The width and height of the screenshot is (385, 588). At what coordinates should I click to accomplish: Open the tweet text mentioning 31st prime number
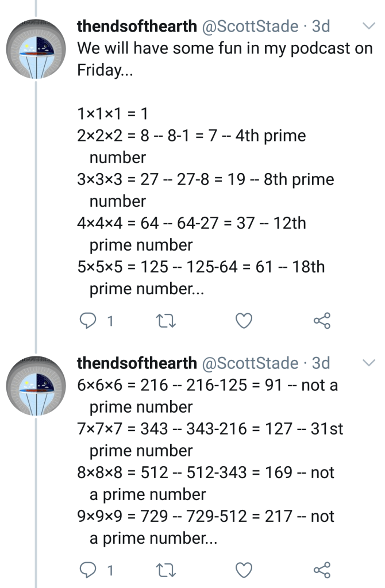click(x=210, y=429)
